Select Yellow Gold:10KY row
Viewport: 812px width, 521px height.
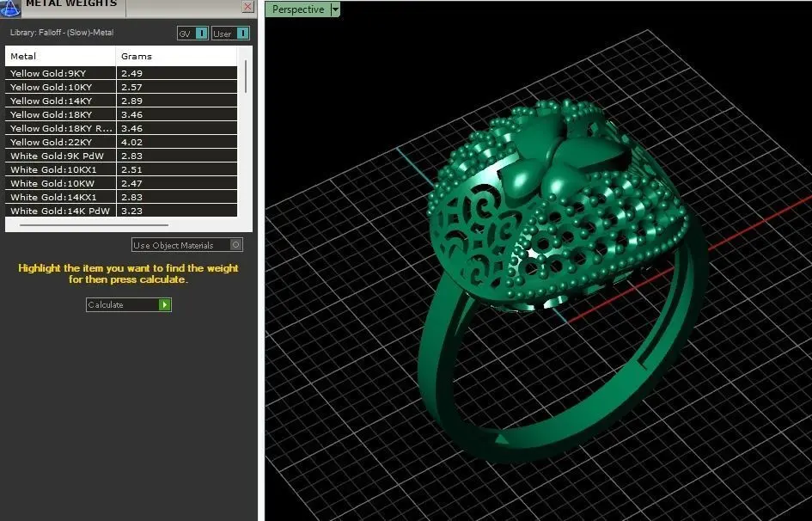pyautogui.click(x=121, y=87)
